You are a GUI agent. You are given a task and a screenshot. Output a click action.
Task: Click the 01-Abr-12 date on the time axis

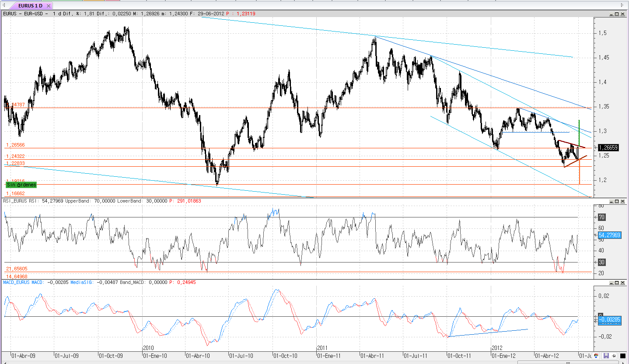click(x=547, y=356)
